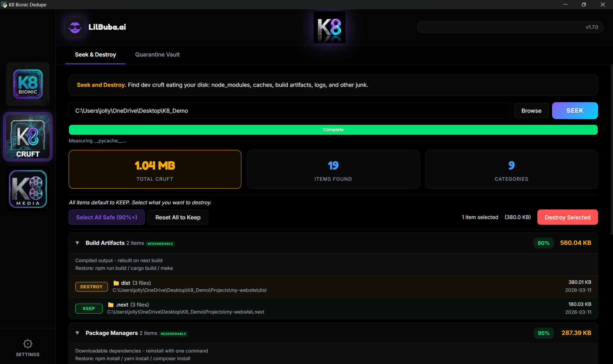The image size is (613, 364).
Task: Click the central K8 header logo
Action: point(329,27)
